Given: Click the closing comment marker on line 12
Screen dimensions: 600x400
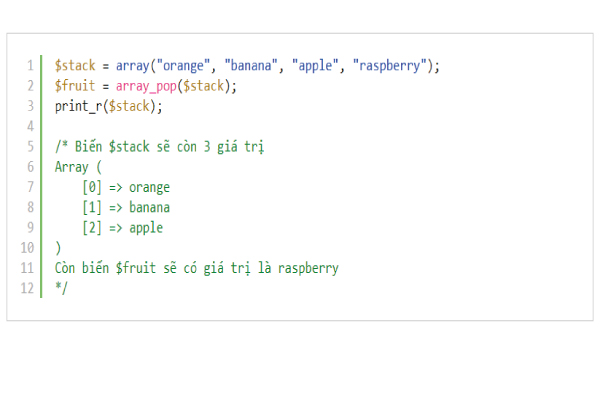Looking at the screenshot, I should 61,288.
